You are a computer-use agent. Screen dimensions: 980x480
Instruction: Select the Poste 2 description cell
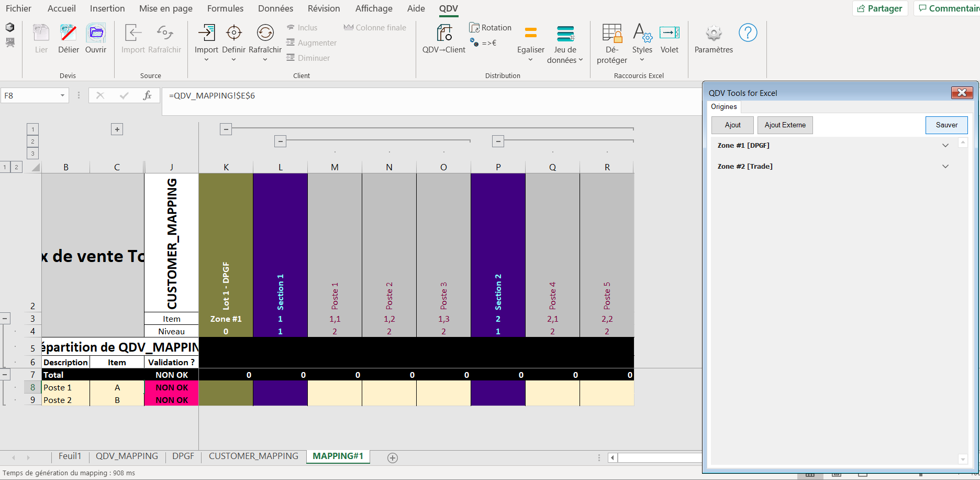tap(66, 400)
